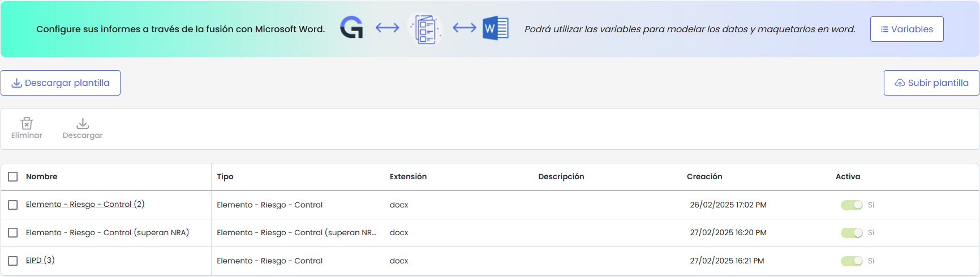Open Elemento - Riesgo - Control (superan NRA) link

tap(108, 232)
